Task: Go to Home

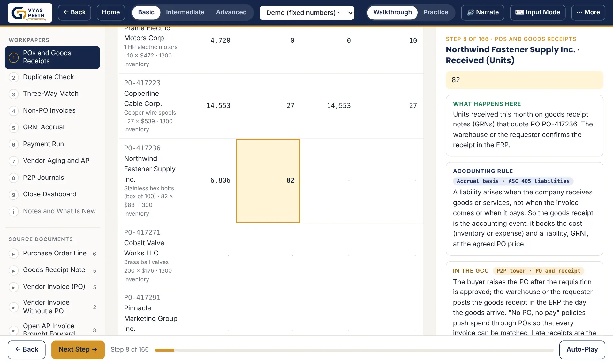Action: point(111,12)
